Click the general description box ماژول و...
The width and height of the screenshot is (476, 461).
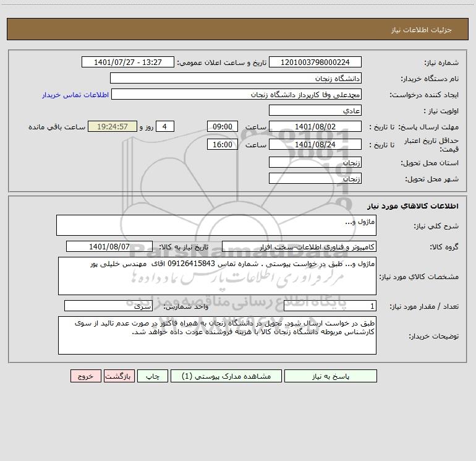pyautogui.click(x=216, y=225)
